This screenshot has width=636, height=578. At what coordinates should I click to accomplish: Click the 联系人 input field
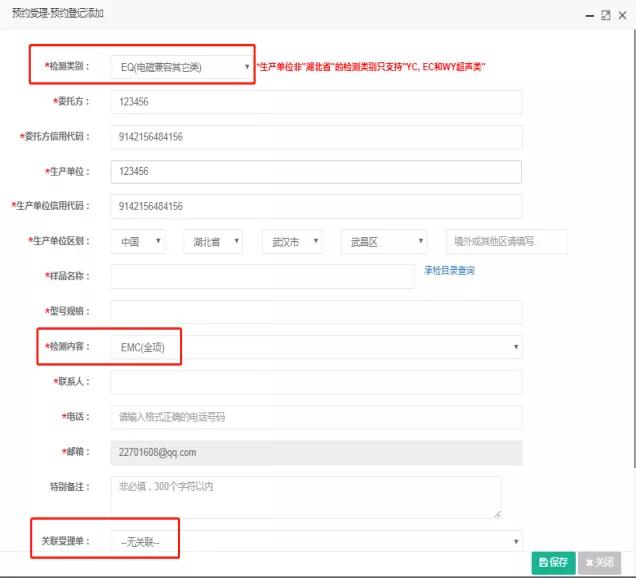click(x=316, y=382)
